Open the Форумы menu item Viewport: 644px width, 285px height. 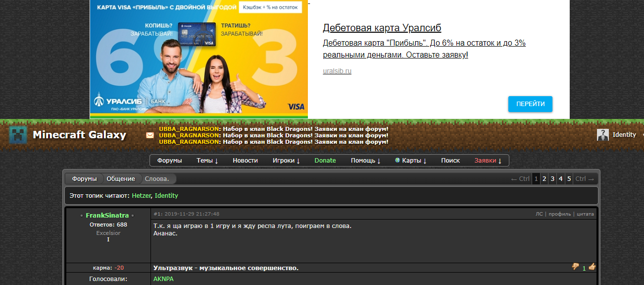(169, 161)
